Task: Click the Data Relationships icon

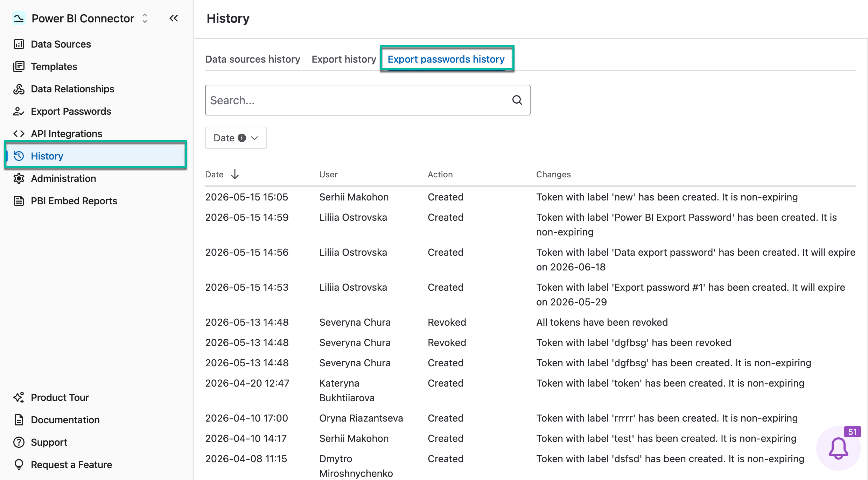Action: tap(19, 89)
